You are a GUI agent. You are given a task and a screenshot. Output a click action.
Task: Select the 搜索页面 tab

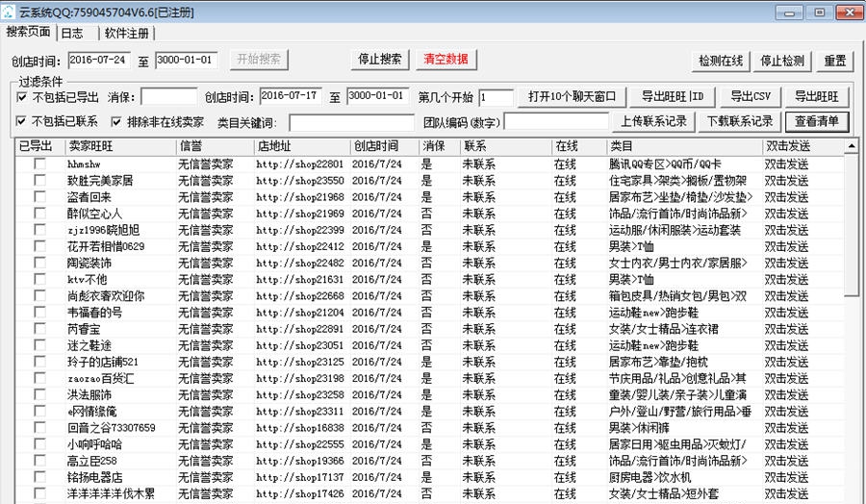point(28,32)
